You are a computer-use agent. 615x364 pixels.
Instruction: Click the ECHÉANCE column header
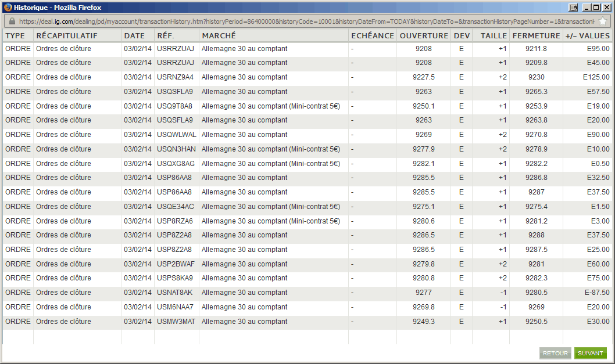(373, 35)
